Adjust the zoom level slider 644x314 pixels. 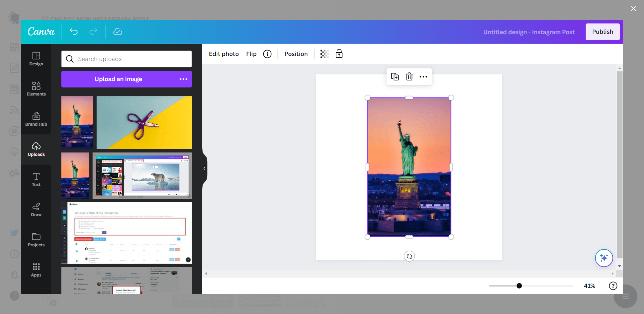tap(519, 286)
